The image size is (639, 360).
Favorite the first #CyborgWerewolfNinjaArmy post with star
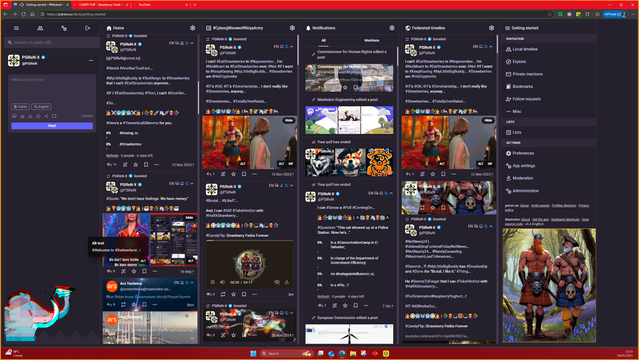234,174
